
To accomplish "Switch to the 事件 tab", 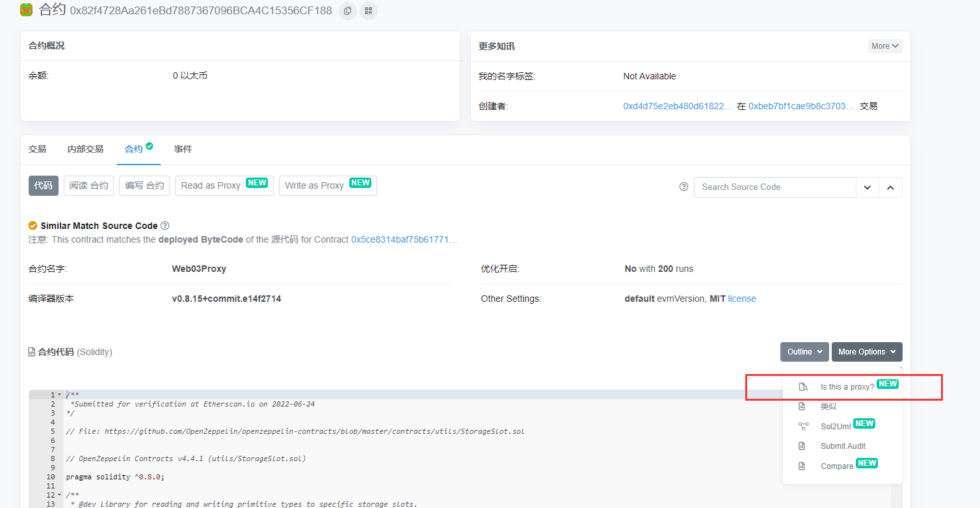I will 183,149.
